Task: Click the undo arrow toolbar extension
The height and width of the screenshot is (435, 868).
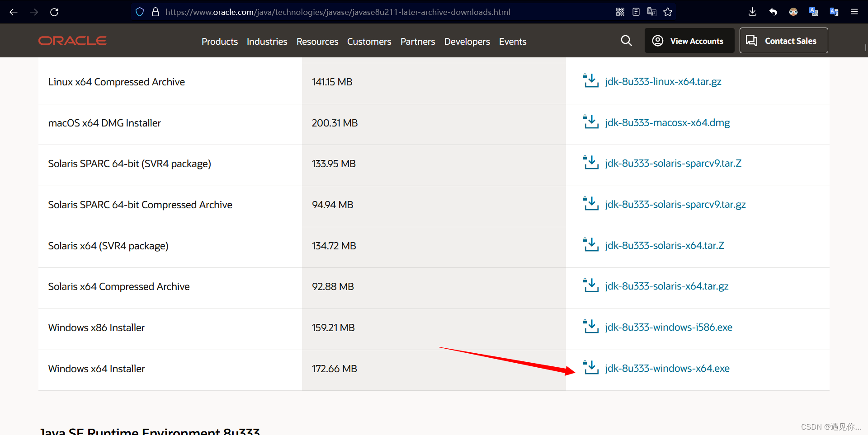Action: coord(773,12)
